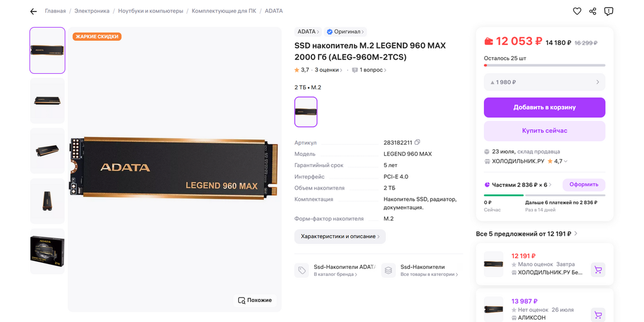
Task: Open the 3 оценки reviews link
Action: 328,70
